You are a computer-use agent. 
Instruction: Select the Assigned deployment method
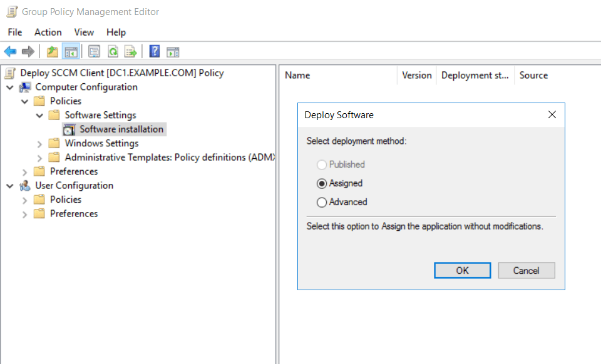[x=322, y=183]
